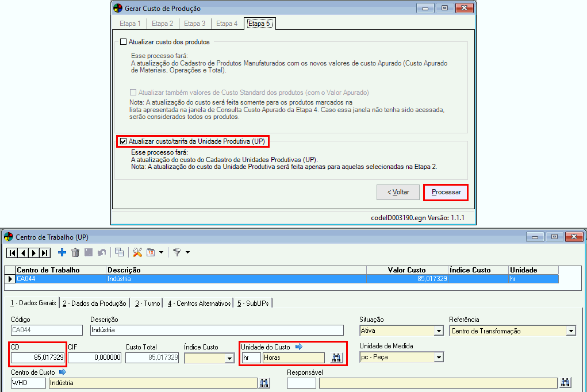Open the Índice Custo dropdown

230,358
